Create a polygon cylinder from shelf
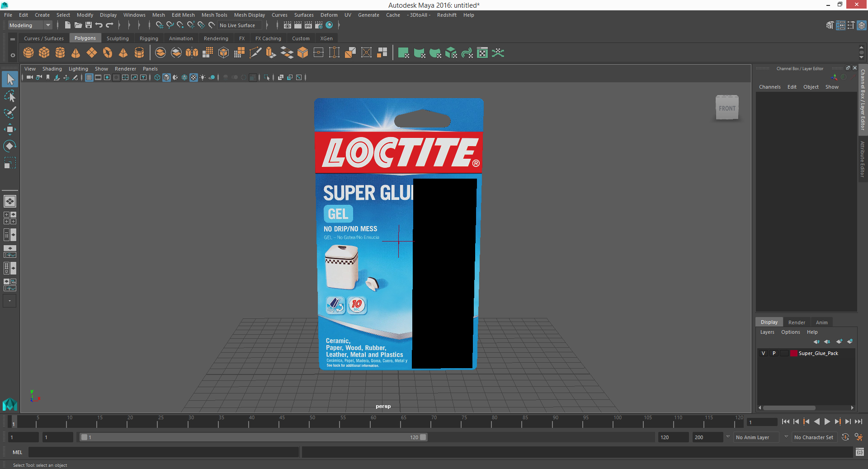This screenshot has width=868, height=469. pos(60,53)
